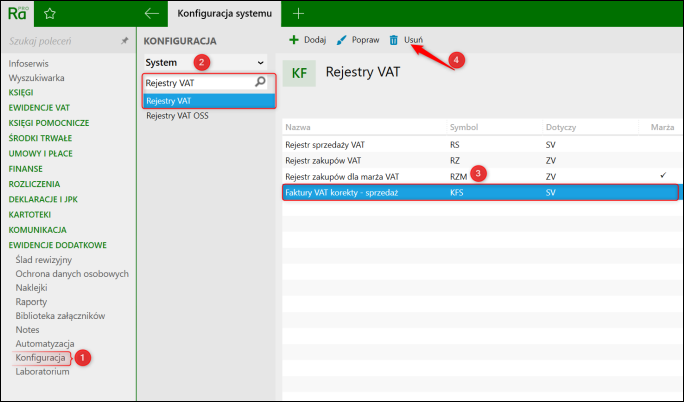684x402 pixels.
Task: Open Laboratorium in the sidebar
Action: (x=42, y=371)
